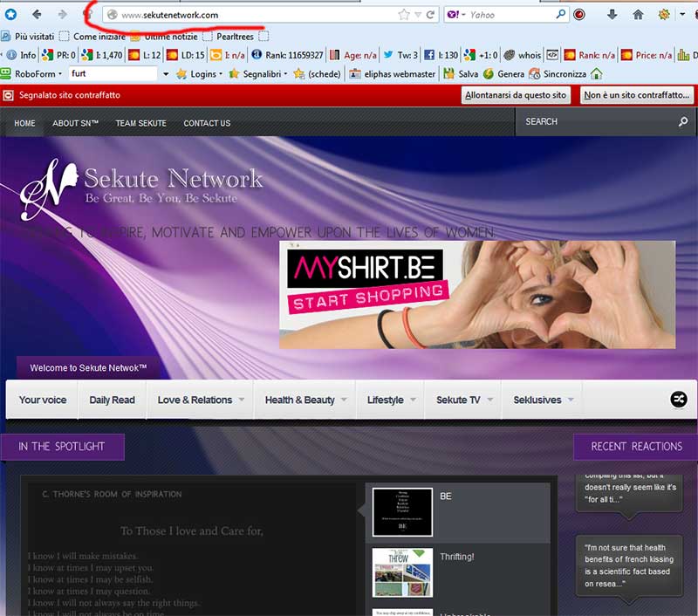Click the Bing I: n/a indicator
The width and height of the screenshot is (698, 616).
(x=228, y=55)
